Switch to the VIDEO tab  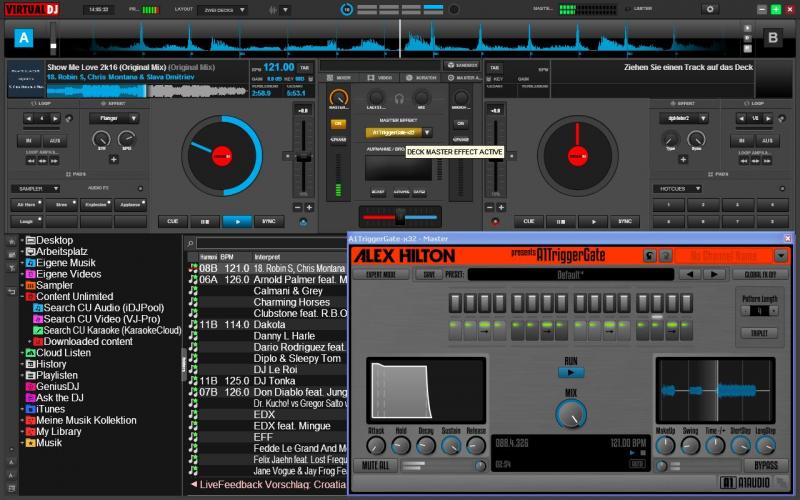[380, 78]
